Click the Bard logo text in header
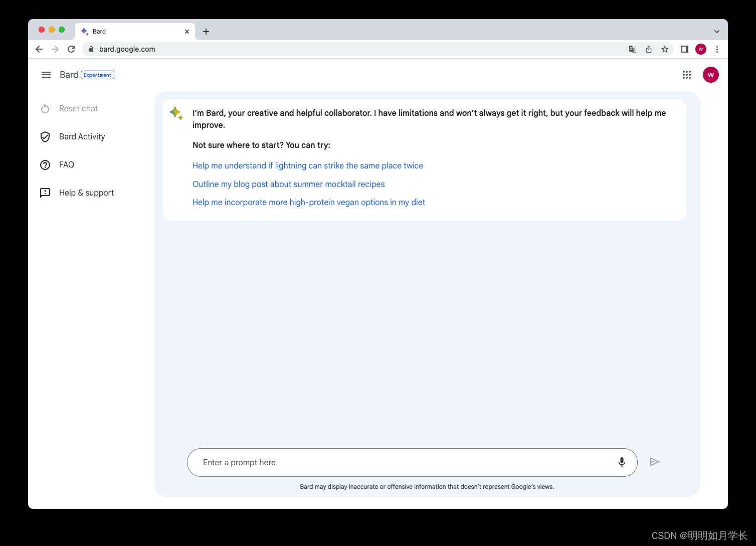Image resolution: width=756 pixels, height=546 pixels. click(69, 75)
